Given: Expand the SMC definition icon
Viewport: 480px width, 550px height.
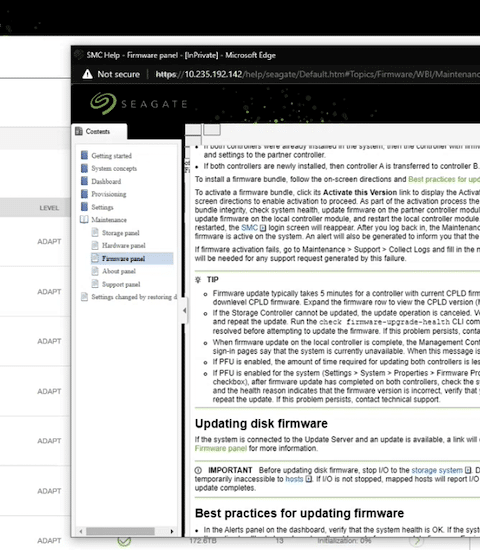Looking at the screenshot, I should coord(263,228).
